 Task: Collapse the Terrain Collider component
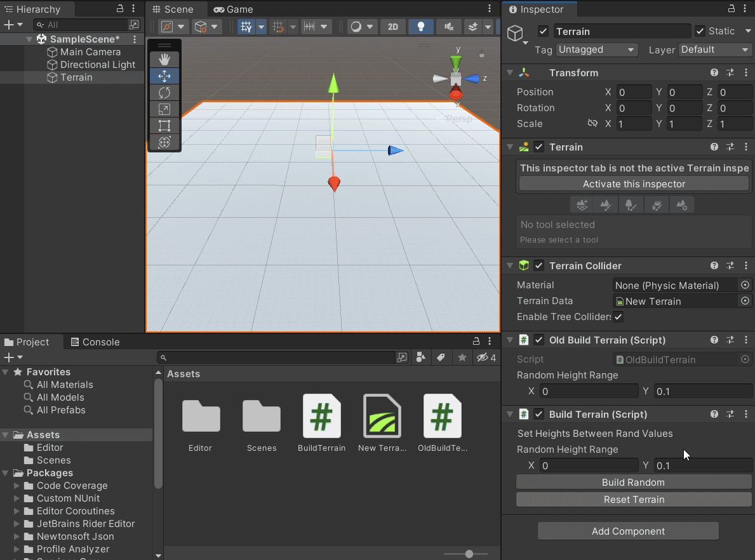pos(510,265)
